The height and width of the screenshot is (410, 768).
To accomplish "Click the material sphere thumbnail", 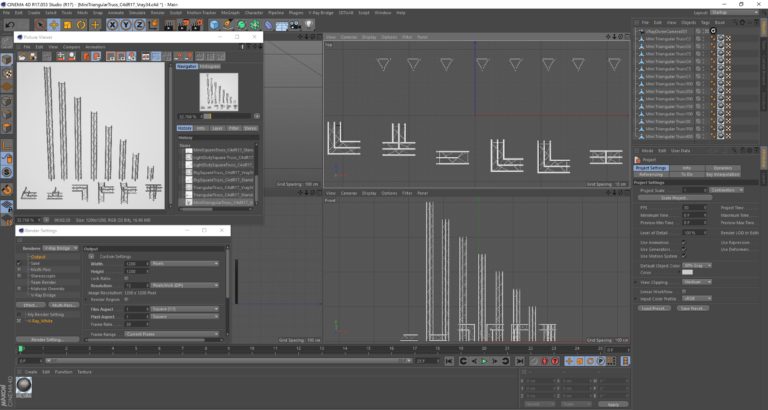I will click(24, 385).
